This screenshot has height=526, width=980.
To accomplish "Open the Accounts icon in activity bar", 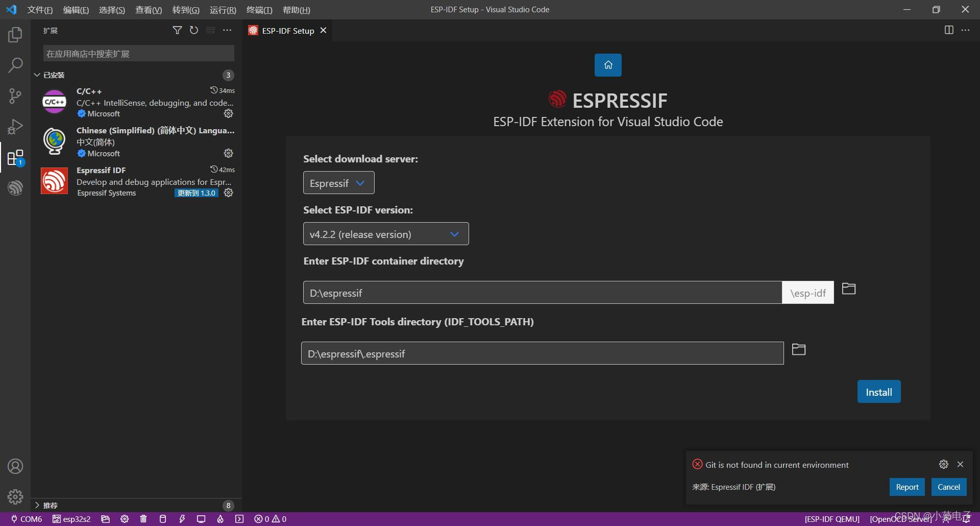I will pos(15,466).
